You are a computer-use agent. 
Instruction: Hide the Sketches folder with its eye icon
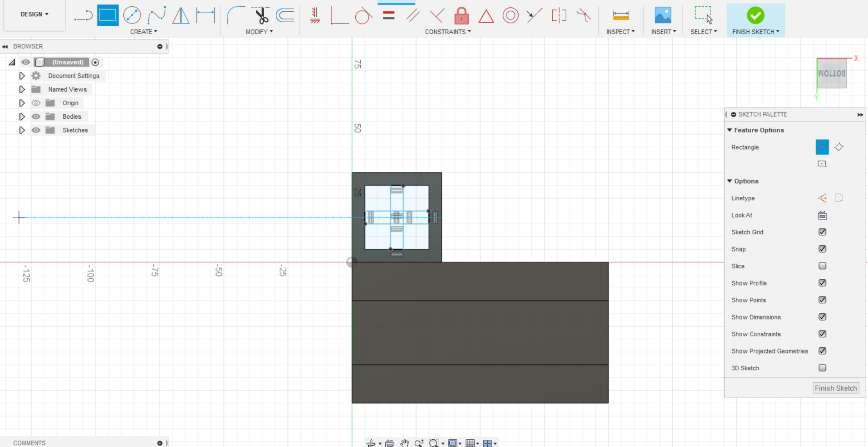[36, 130]
